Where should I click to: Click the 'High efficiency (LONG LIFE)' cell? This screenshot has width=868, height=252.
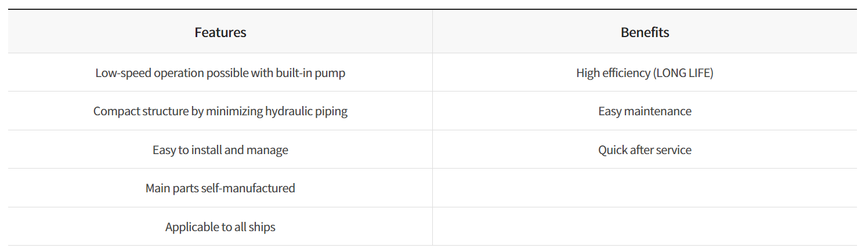coord(645,72)
